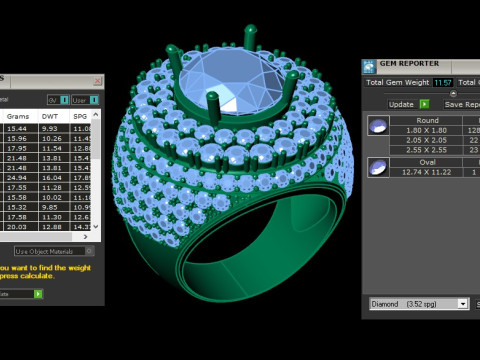Select the 2.05 X 2.05 round gem row

pos(426,140)
